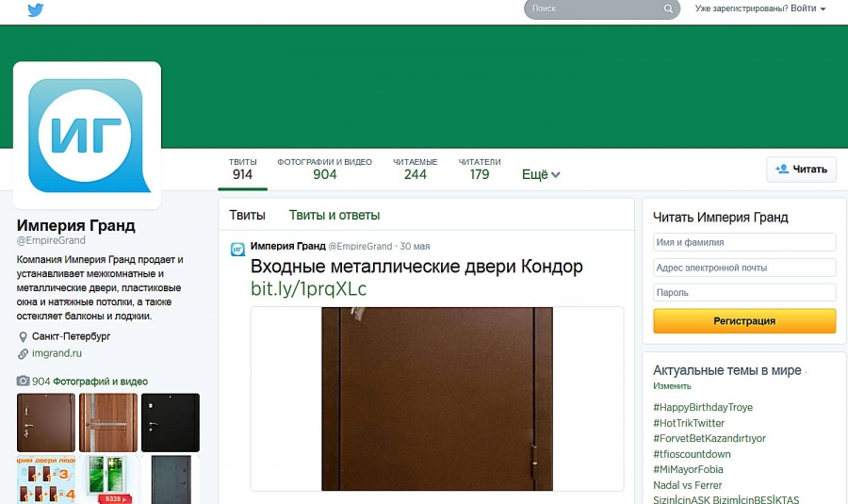Click the location pin icon
The image size is (848, 504).
pos(23,336)
